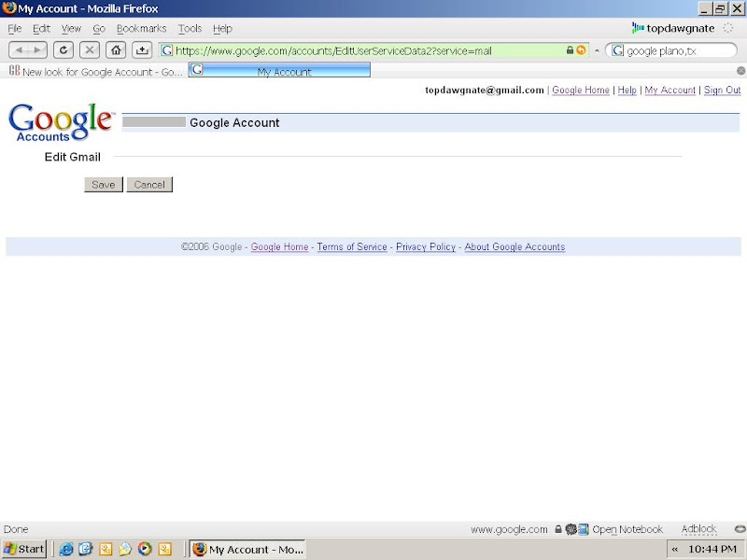Click the oval icon right of Adblock

coord(740,529)
